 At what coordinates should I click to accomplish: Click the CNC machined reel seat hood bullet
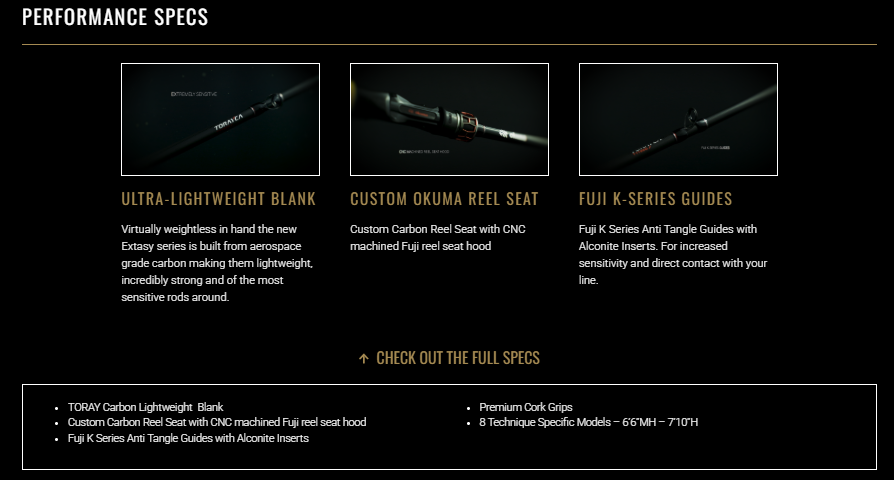(x=217, y=422)
